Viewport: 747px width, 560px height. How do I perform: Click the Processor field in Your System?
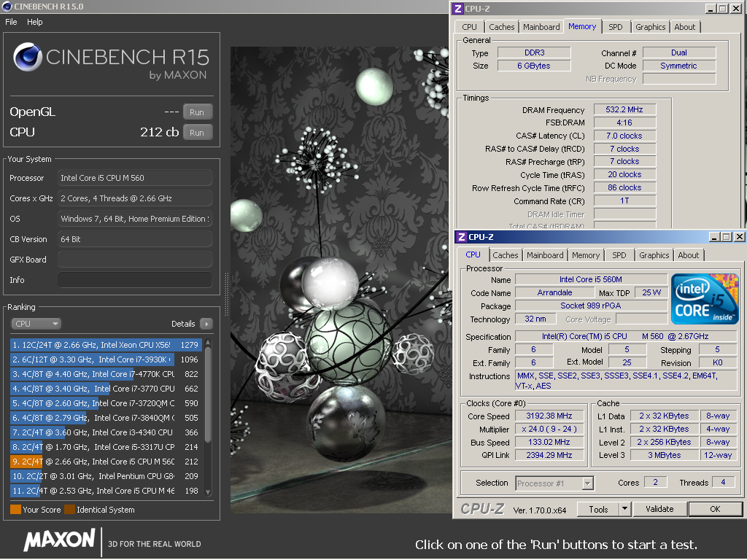(135, 178)
